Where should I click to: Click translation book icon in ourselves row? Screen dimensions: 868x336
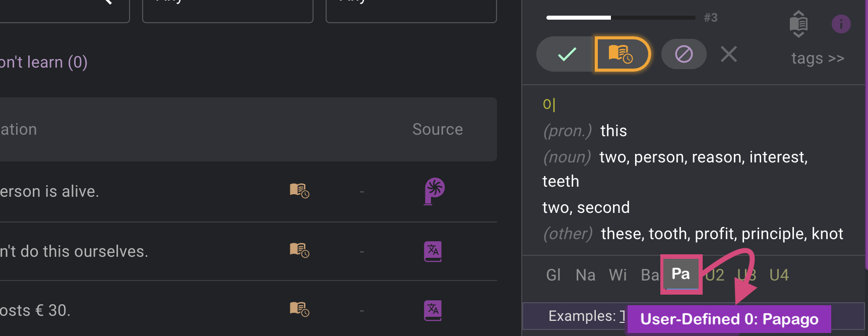(x=433, y=251)
